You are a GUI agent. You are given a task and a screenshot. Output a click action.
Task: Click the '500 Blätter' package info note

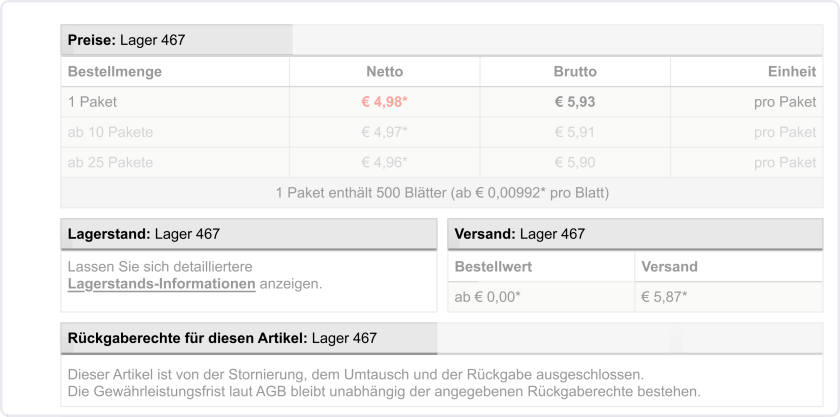[x=441, y=192]
